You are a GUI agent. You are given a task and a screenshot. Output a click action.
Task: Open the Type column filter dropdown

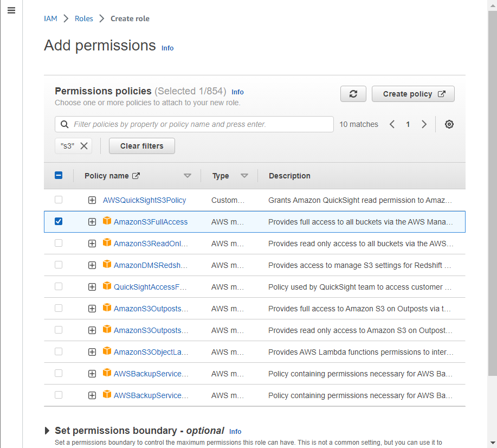[x=244, y=175]
